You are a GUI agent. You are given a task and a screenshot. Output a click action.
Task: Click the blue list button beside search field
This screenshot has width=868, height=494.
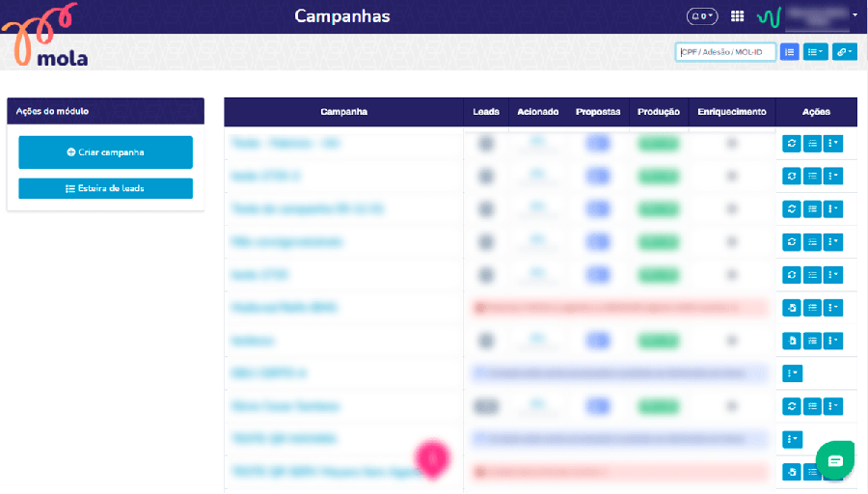click(789, 52)
